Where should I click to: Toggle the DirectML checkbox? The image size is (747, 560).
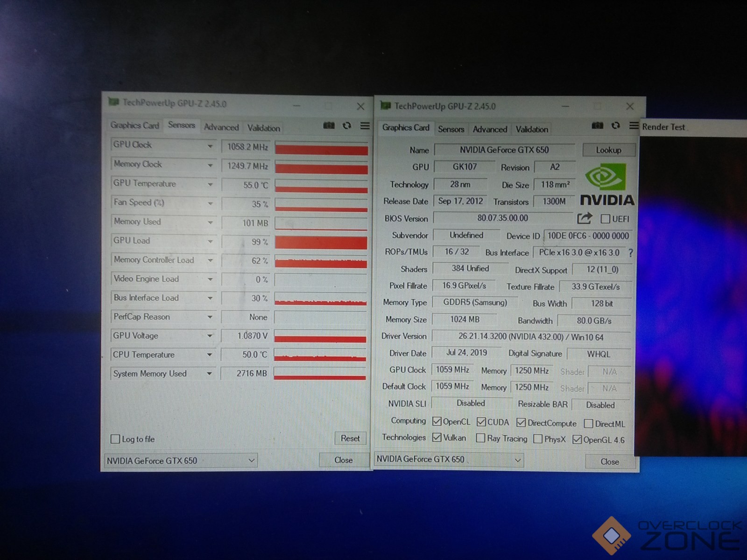click(x=589, y=424)
